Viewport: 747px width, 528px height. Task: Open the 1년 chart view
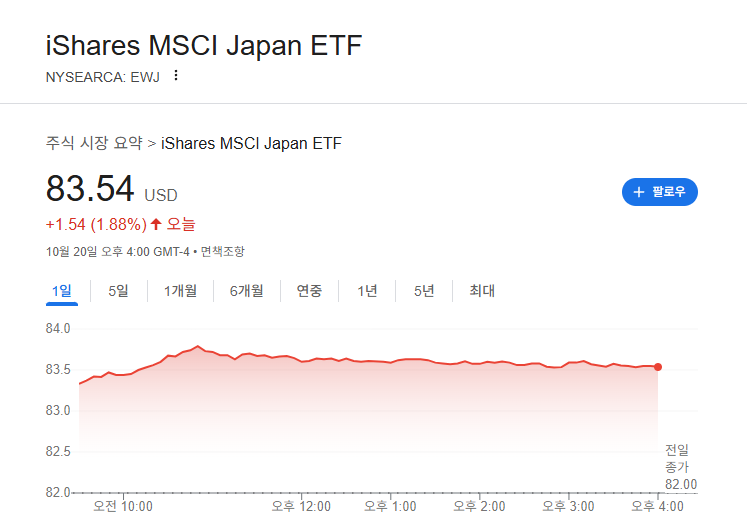click(x=367, y=291)
